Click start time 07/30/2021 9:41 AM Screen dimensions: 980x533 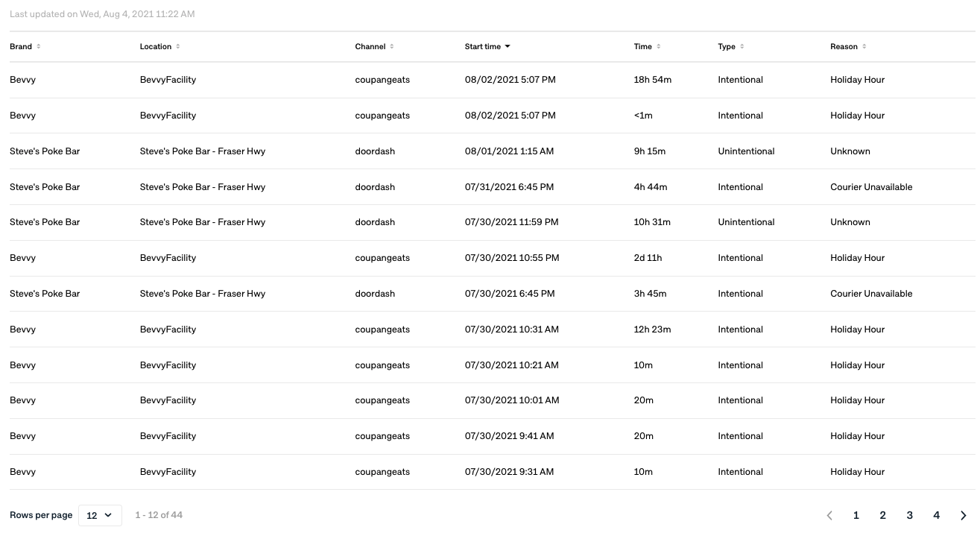[510, 436]
